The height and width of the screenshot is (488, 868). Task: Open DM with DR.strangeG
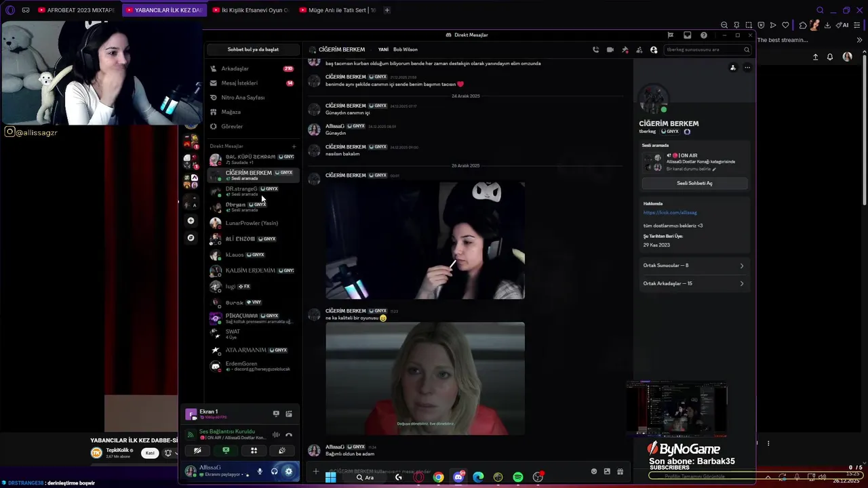pyautogui.click(x=252, y=191)
